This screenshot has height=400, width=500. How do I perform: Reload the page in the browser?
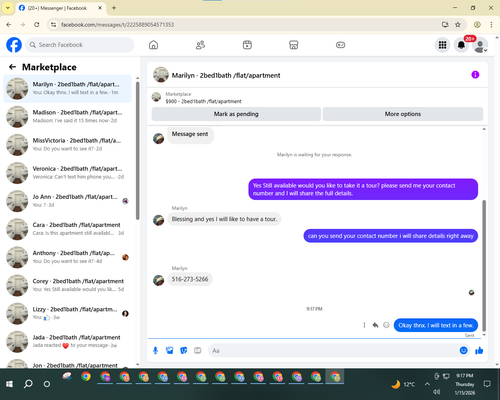click(37, 25)
